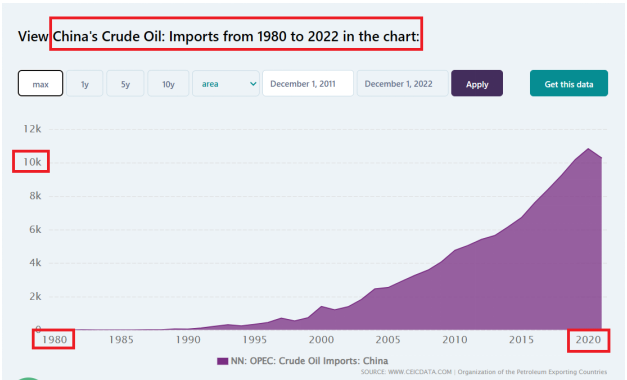The image size is (627, 380).
Task: Expand chart type list via chevron arrow
Action: (x=253, y=84)
